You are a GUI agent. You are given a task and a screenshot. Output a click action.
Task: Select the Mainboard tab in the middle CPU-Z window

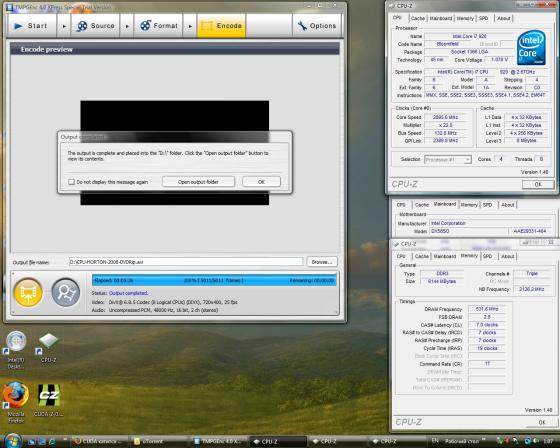[x=445, y=204]
